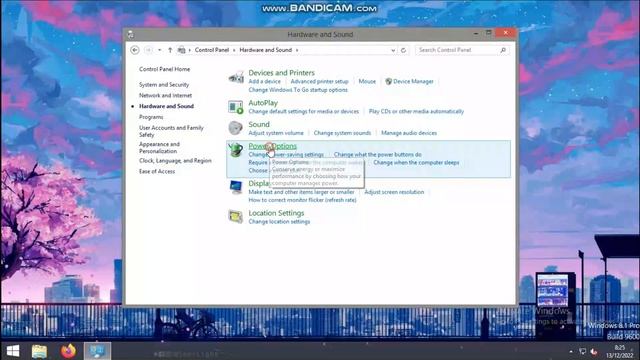Change Windows To Go startup options
The height and width of the screenshot is (360, 640).
point(298,90)
